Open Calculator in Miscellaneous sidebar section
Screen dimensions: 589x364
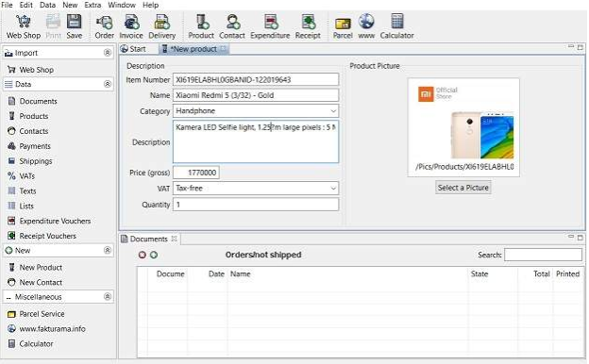(x=31, y=344)
